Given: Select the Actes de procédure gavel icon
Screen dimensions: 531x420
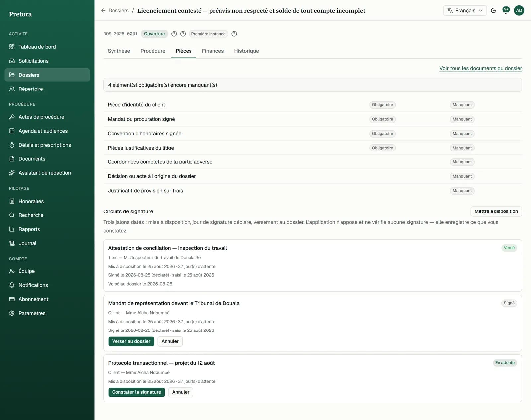Looking at the screenshot, I should pyautogui.click(x=12, y=117).
